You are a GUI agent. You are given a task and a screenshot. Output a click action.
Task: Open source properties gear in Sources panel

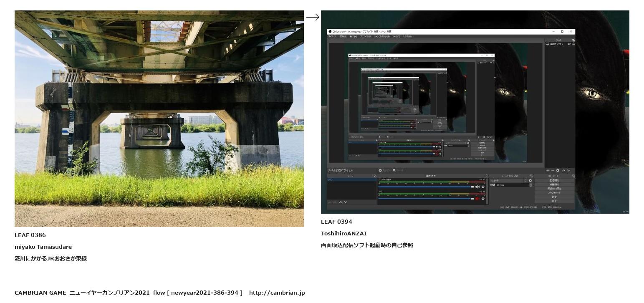558,170
